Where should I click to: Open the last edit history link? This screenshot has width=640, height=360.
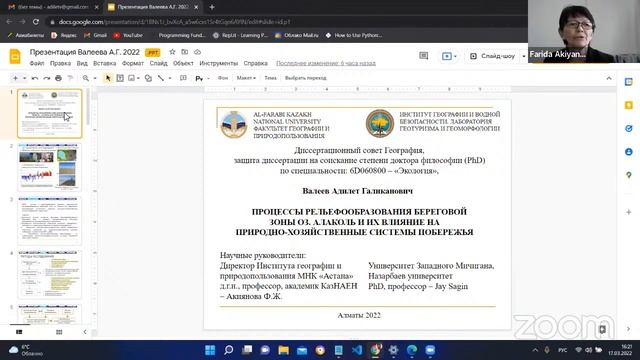coord(326,63)
